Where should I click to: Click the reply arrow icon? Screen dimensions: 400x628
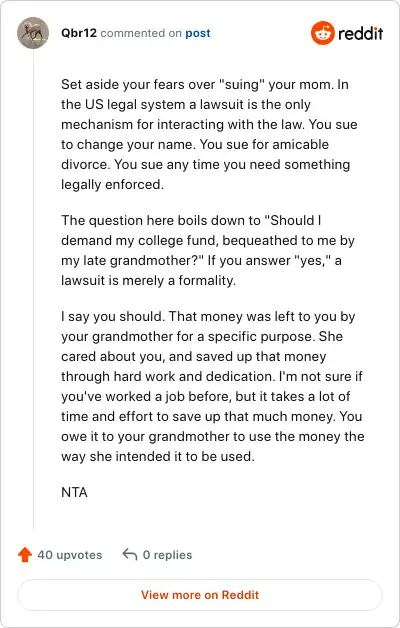pyautogui.click(x=130, y=555)
